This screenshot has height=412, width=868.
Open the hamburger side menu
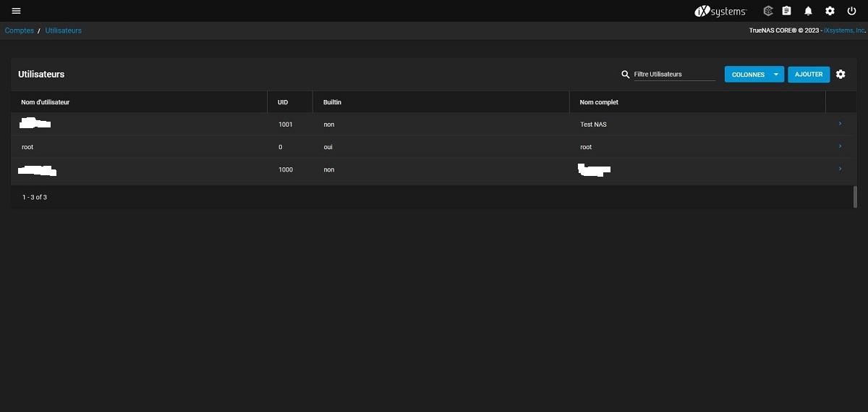pyautogui.click(x=16, y=11)
